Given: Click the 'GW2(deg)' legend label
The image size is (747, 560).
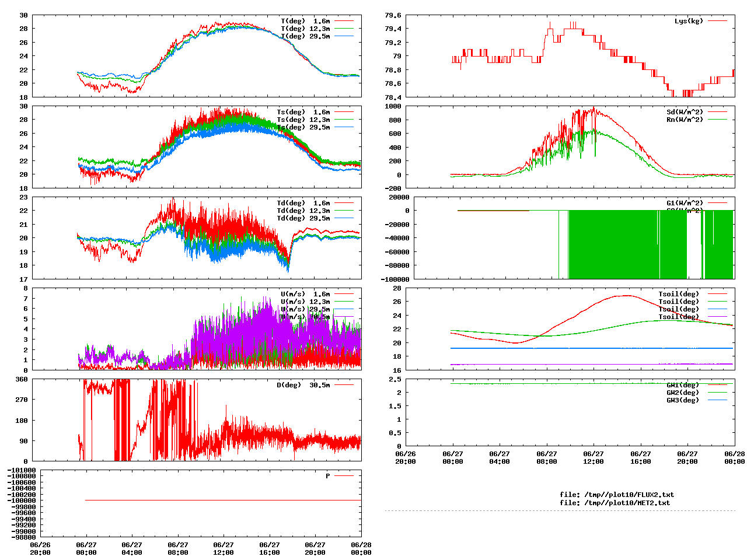Looking at the screenshot, I should 683,393.
